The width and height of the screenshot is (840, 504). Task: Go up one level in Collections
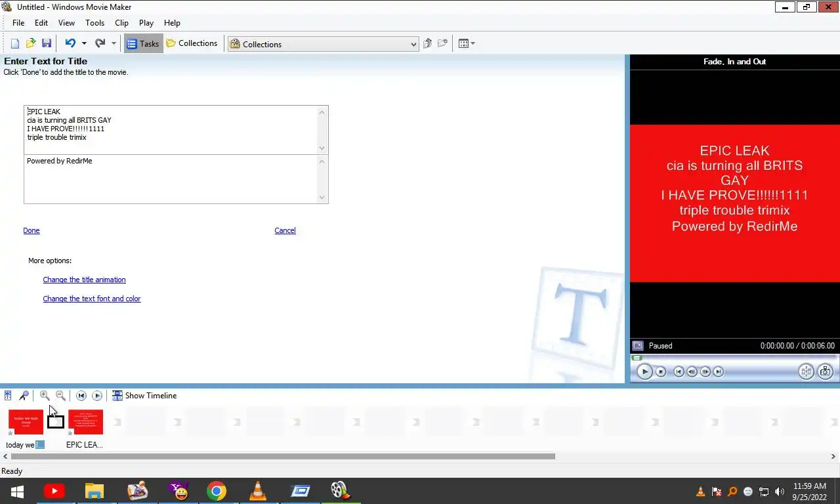(427, 43)
